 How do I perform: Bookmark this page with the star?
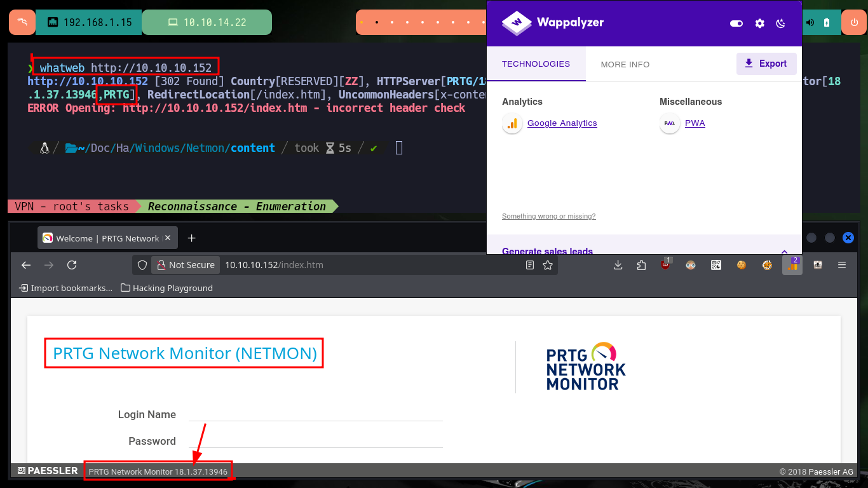(x=548, y=265)
